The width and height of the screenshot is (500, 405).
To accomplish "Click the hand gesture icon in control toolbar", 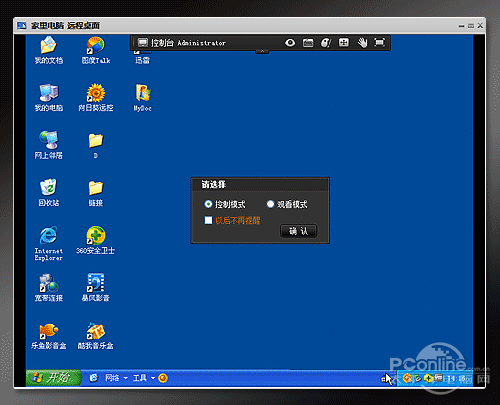I will pyautogui.click(x=362, y=43).
